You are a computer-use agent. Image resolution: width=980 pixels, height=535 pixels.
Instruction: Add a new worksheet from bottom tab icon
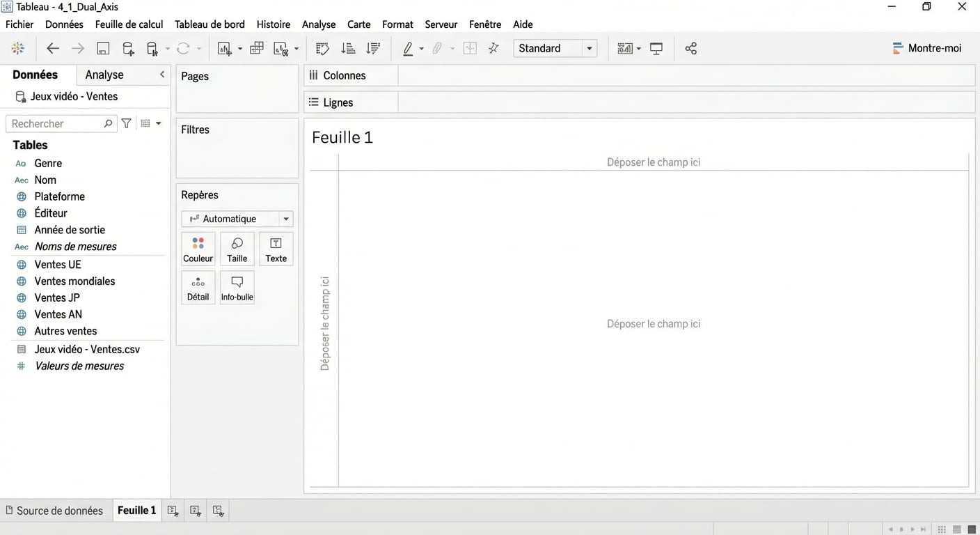(173, 511)
